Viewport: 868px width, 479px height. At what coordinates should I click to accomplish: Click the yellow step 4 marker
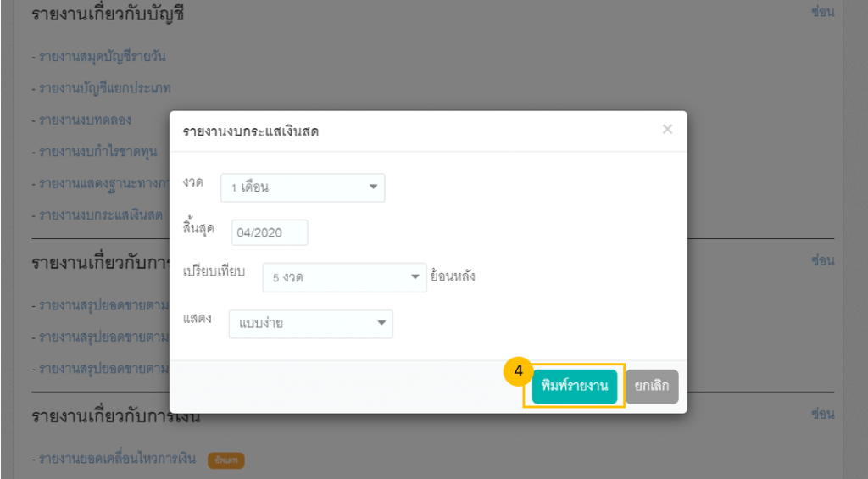pos(517,371)
